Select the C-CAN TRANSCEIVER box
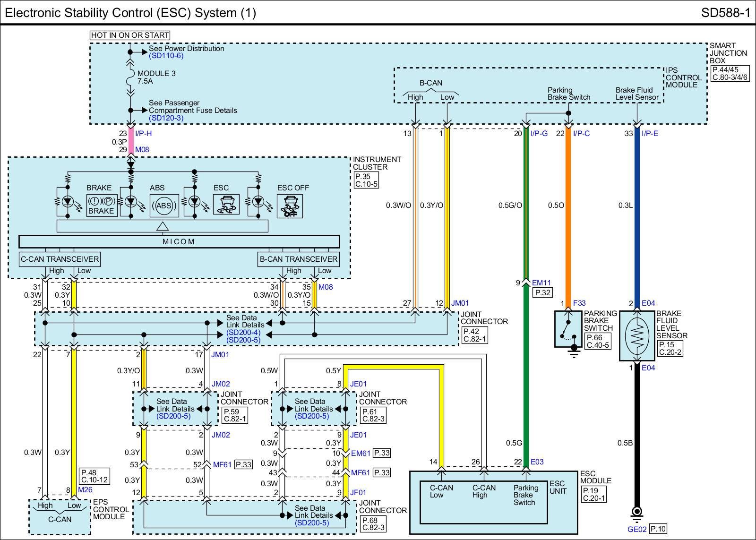This screenshot has height=540, width=756. coord(60,259)
